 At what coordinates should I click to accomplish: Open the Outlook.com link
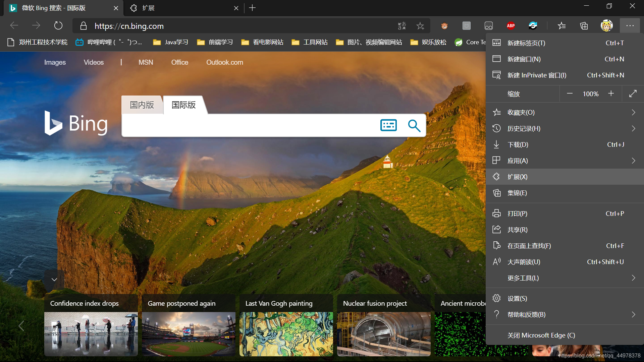pos(224,62)
